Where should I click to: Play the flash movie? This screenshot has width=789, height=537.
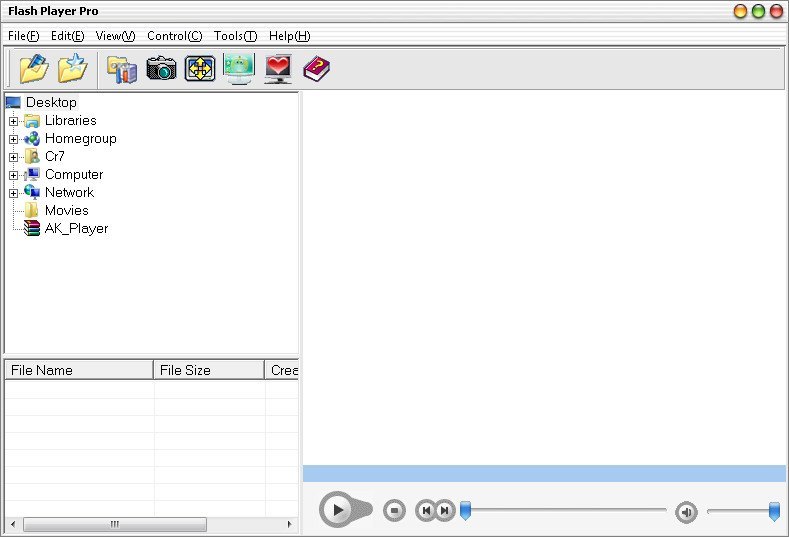pos(338,510)
